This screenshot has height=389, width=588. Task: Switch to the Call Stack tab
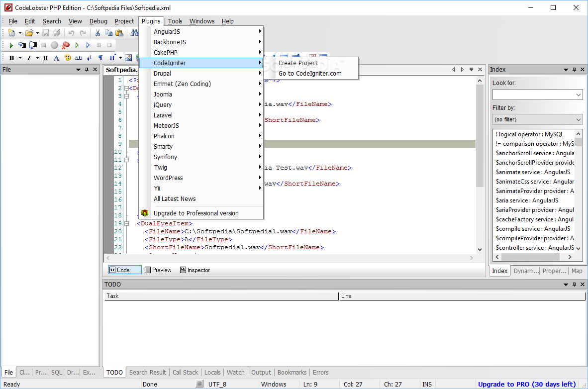(185, 373)
